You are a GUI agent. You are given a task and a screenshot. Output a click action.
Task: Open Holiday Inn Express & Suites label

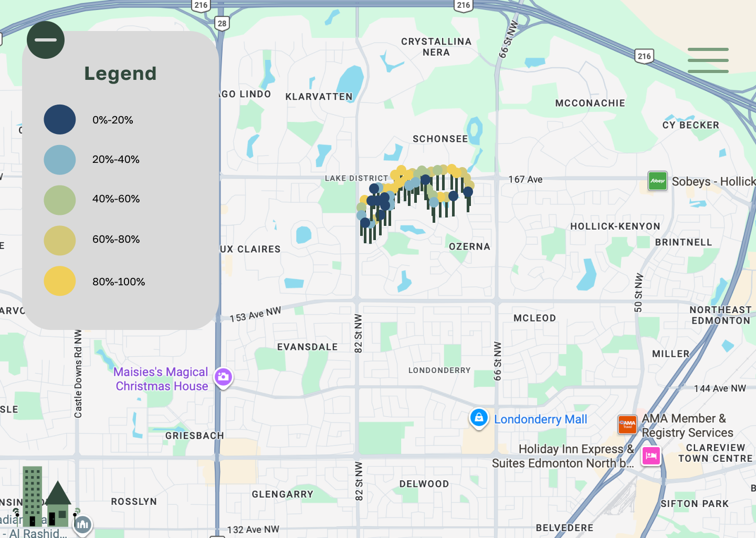pyautogui.click(x=563, y=456)
